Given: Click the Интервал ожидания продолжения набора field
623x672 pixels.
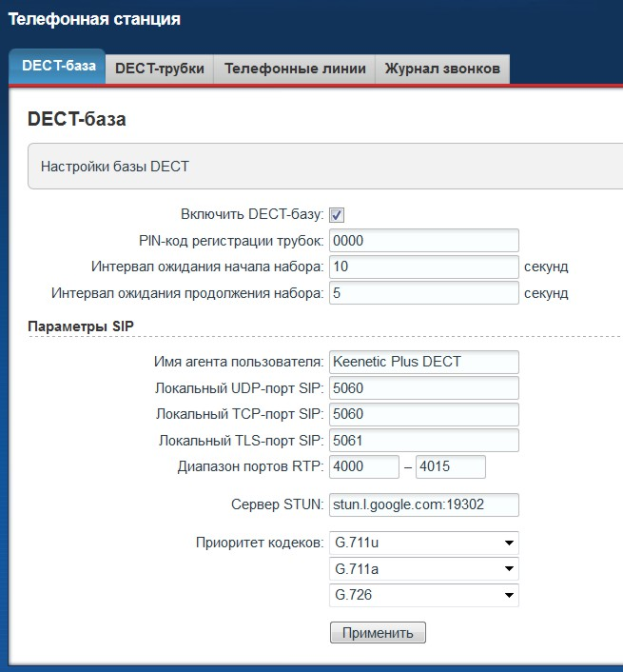Looking at the screenshot, I should pyautogui.click(x=423, y=293).
